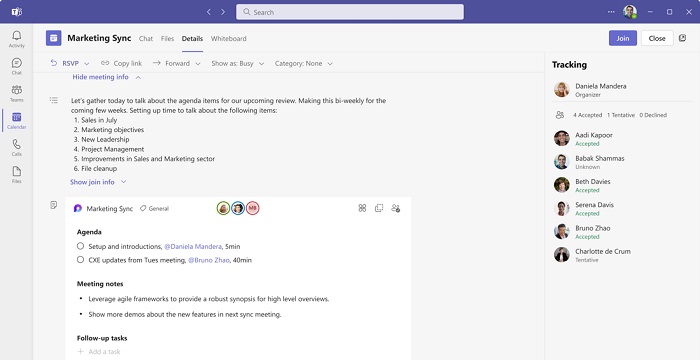Go to Teams in sidebar
Image resolution: width=700 pixels, height=360 pixels.
tap(17, 93)
